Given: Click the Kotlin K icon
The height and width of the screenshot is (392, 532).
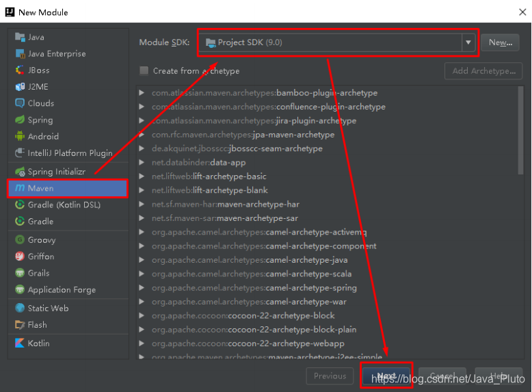Looking at the screenshot, I should 20,343.
